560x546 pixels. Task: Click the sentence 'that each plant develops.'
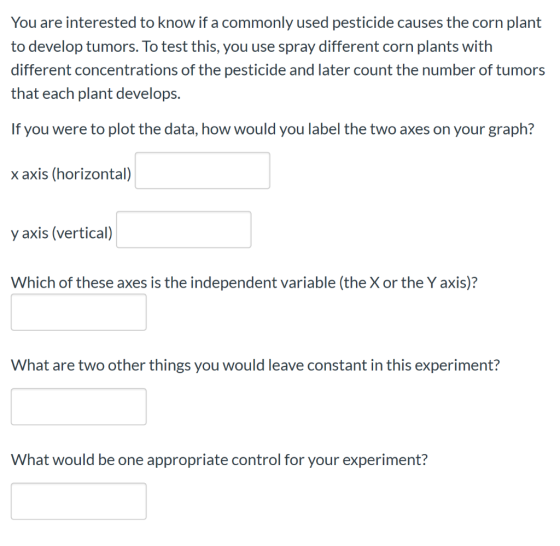click(96, 94)
